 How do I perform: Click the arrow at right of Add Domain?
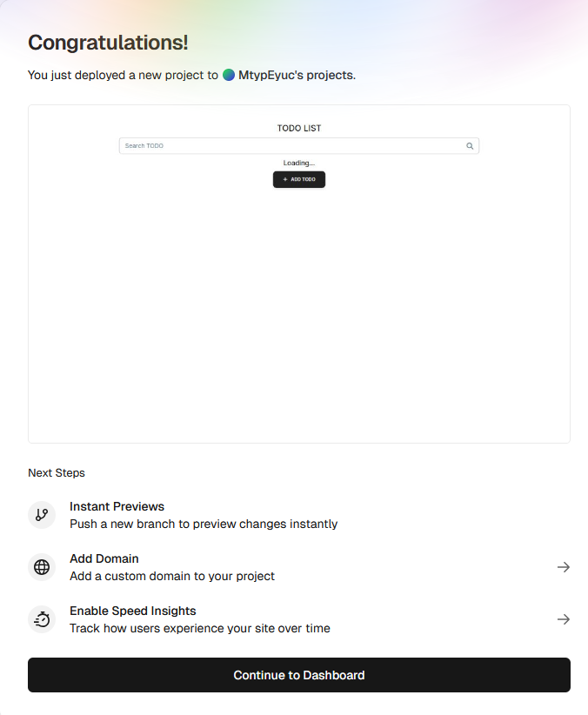(564, 567)
